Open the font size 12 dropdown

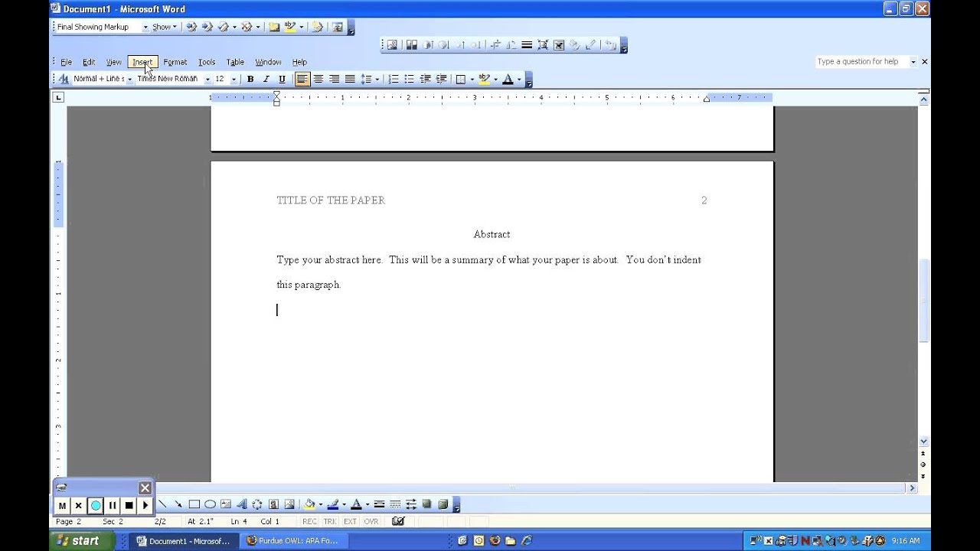point(234,79)
